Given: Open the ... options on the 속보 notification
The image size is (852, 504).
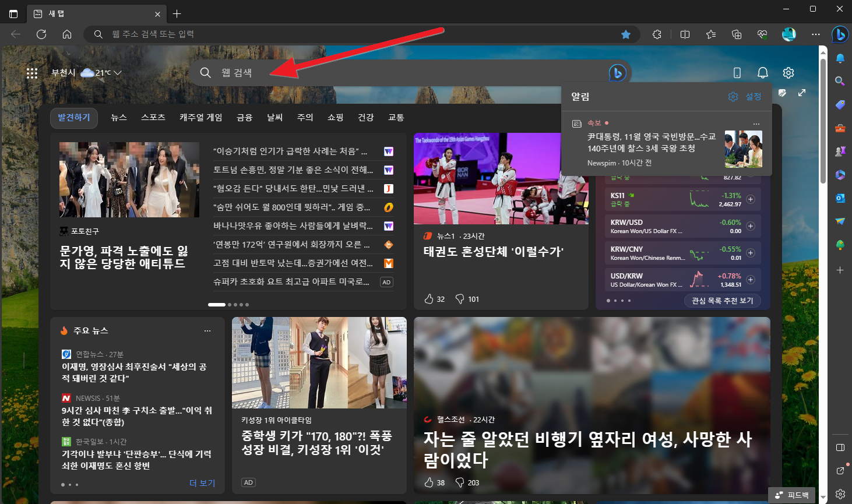Looking at the screenshot, I should pyautogui.click(x=756, y=124).
